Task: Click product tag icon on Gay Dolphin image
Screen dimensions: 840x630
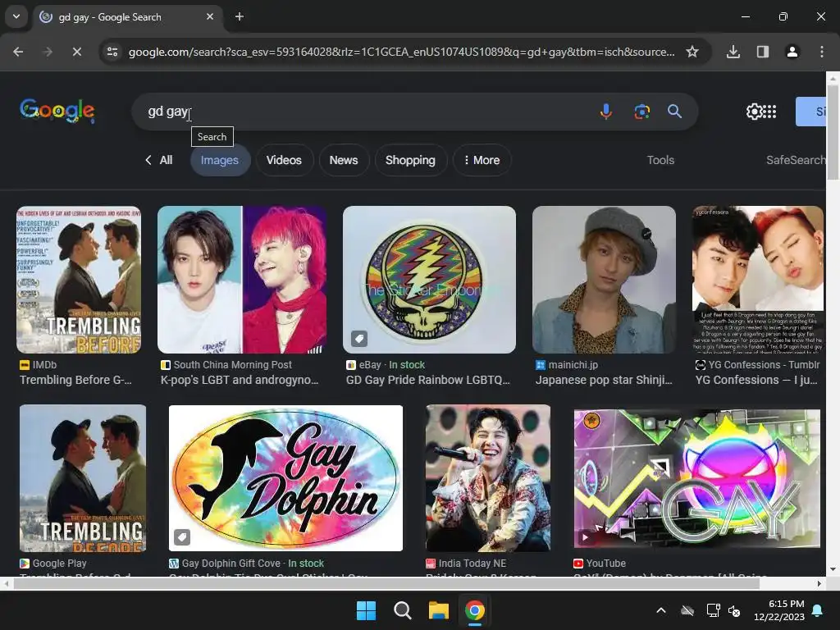Action: (x=182, y=536)
